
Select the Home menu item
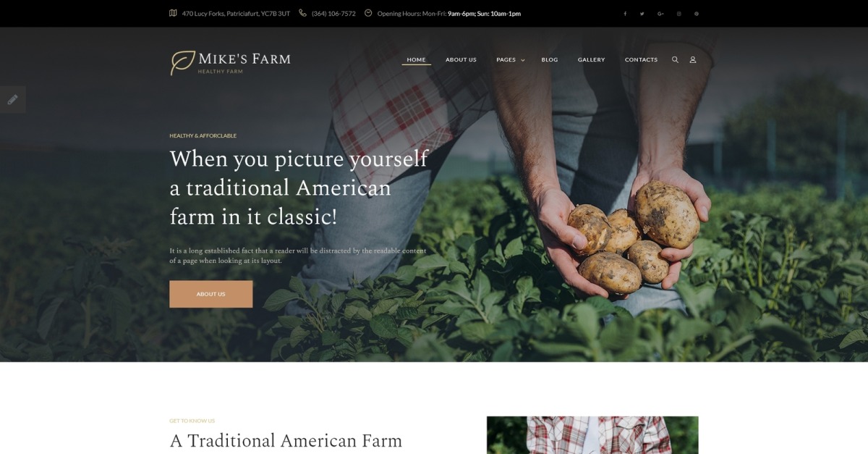pos(416,59)
